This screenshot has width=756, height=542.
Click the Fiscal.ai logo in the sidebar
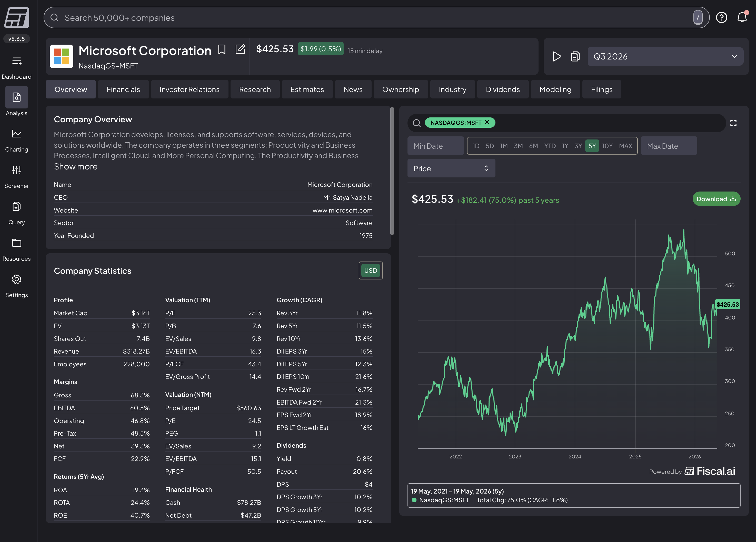click(17, 17)
